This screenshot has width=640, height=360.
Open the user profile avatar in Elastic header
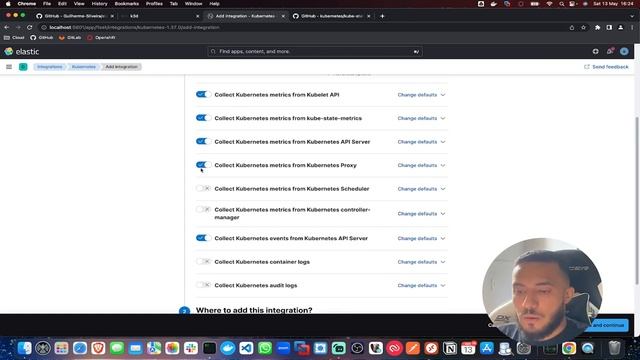click(624, 51)
